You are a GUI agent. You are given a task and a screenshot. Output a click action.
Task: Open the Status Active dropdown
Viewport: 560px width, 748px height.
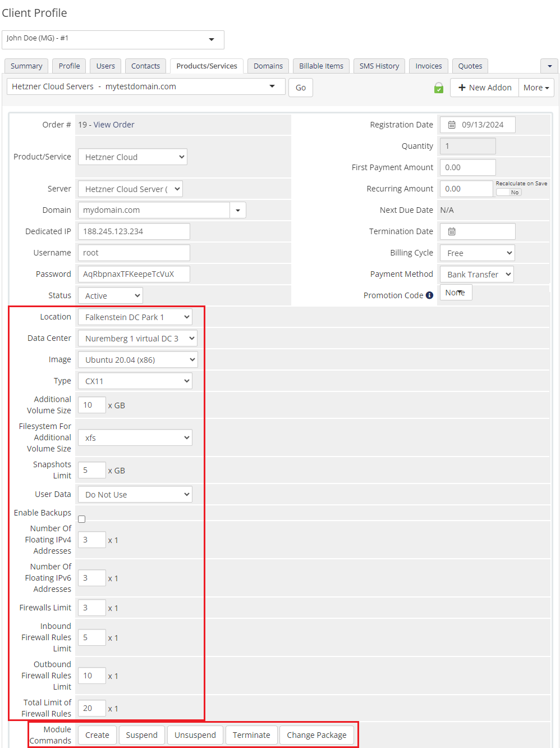point(111,295)
